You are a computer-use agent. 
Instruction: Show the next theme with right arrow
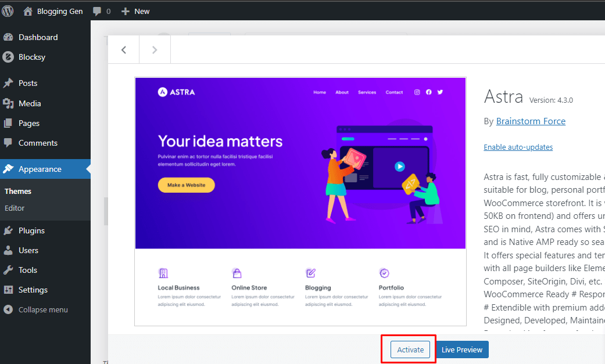155,49
